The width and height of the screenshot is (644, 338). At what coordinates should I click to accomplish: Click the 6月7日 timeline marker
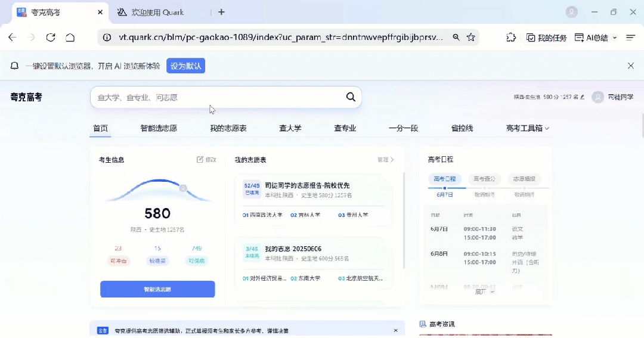[x=445, y=188]
